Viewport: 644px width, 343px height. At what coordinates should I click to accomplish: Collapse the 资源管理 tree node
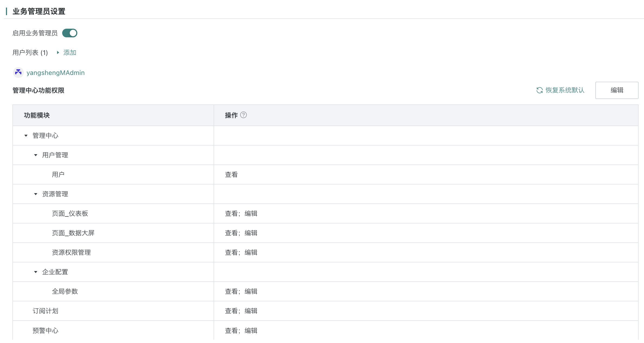coord(36,194)
